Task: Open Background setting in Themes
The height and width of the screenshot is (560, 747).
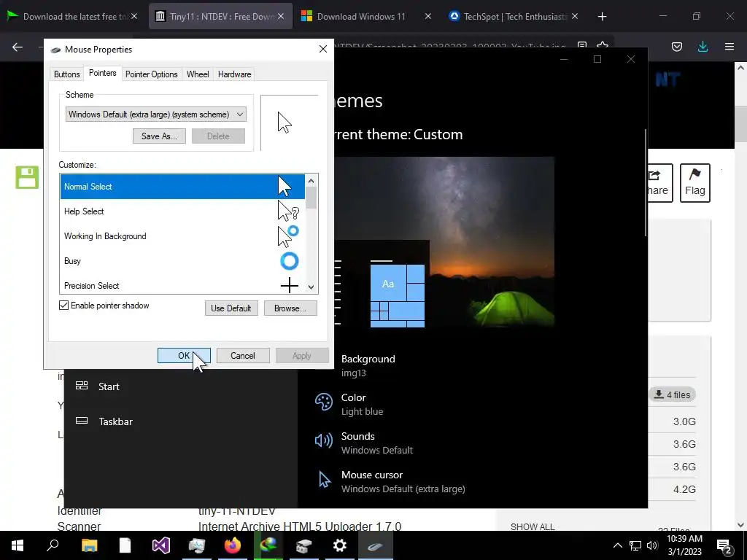Action: (x=368, y=365)
